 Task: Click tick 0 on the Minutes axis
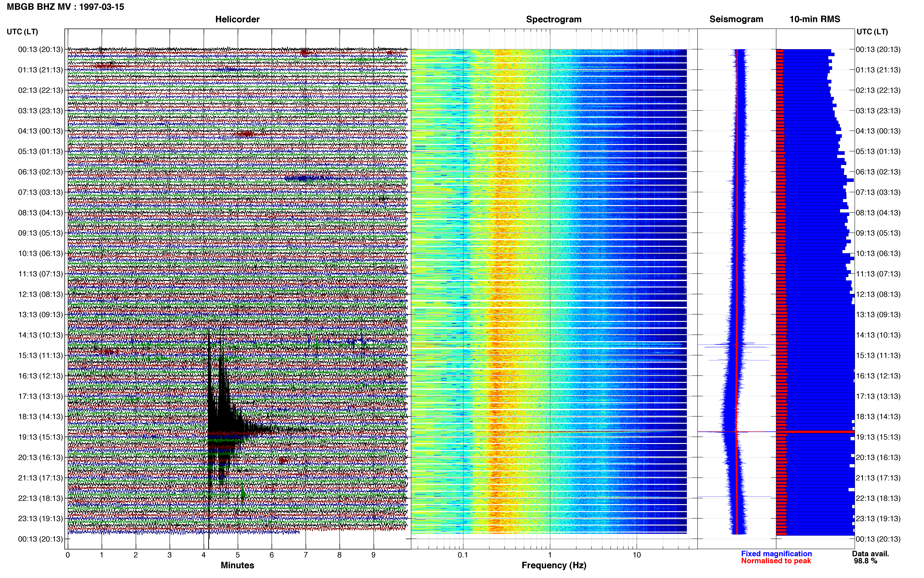point(68,555)
